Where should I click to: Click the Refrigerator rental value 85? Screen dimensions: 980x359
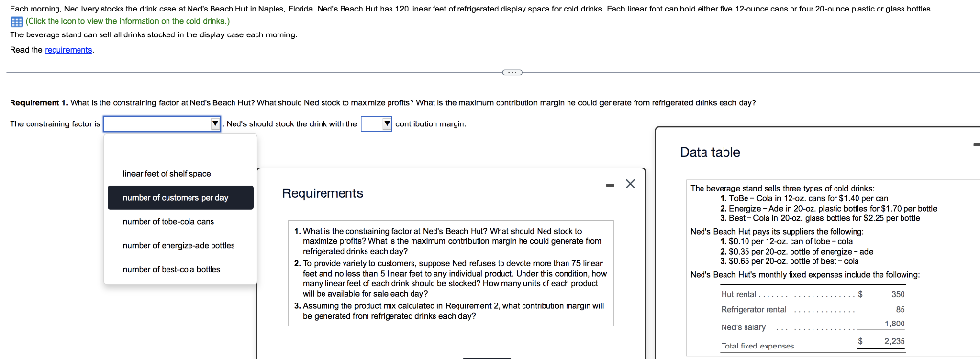[901, 309]
